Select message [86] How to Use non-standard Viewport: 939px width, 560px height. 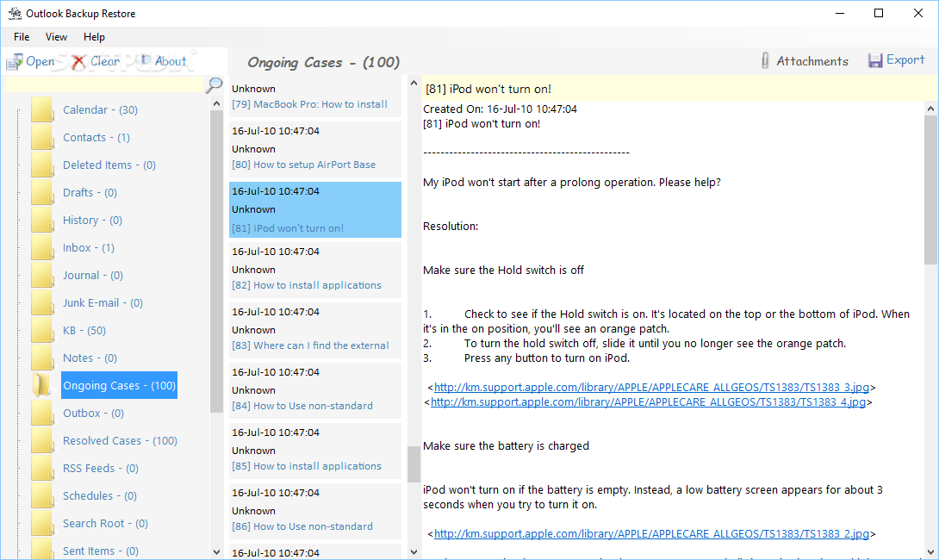point(315,511)
